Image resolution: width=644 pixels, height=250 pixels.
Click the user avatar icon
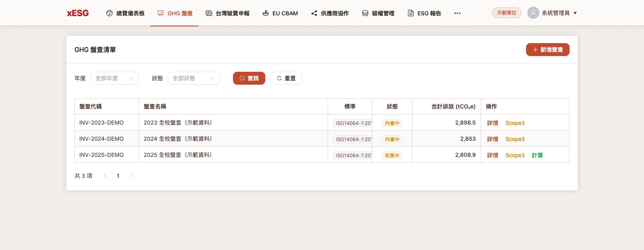pyautogui.click(x=533, y=13)
